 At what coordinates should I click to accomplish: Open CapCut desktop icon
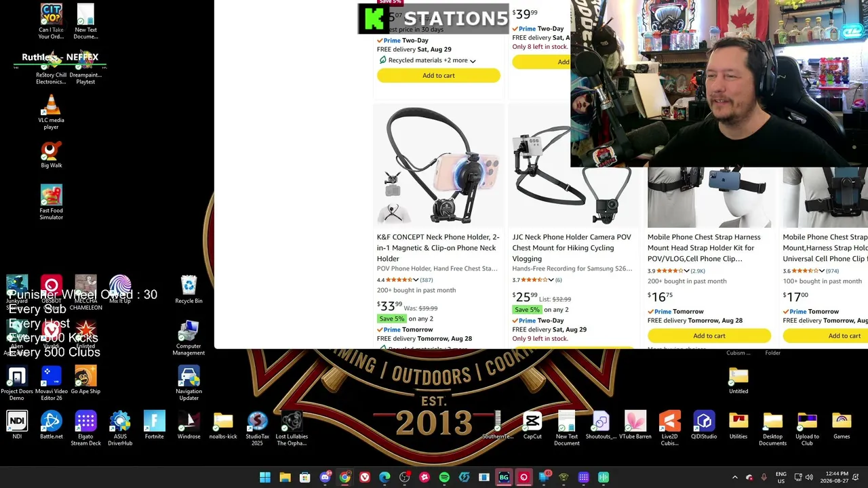532,425
